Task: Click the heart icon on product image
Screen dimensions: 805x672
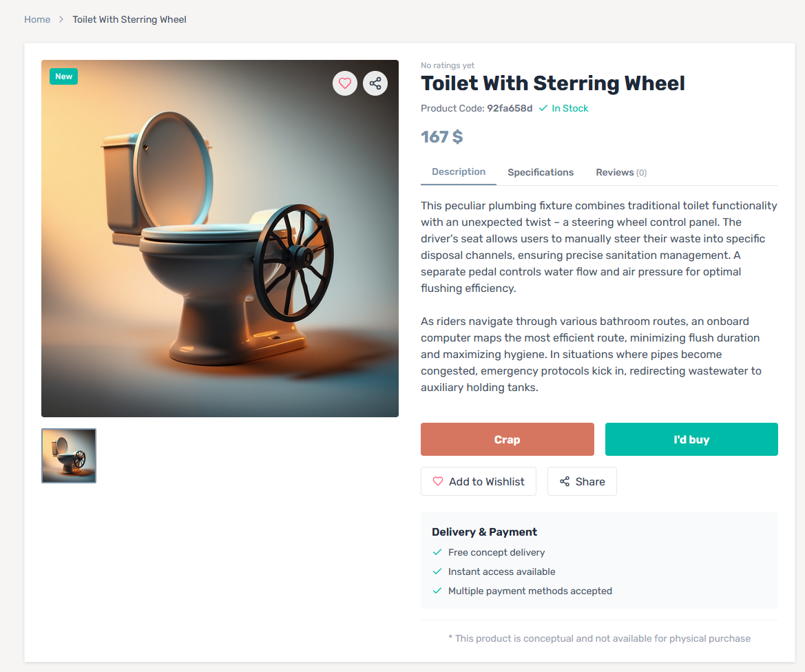Action: (345, 83)
